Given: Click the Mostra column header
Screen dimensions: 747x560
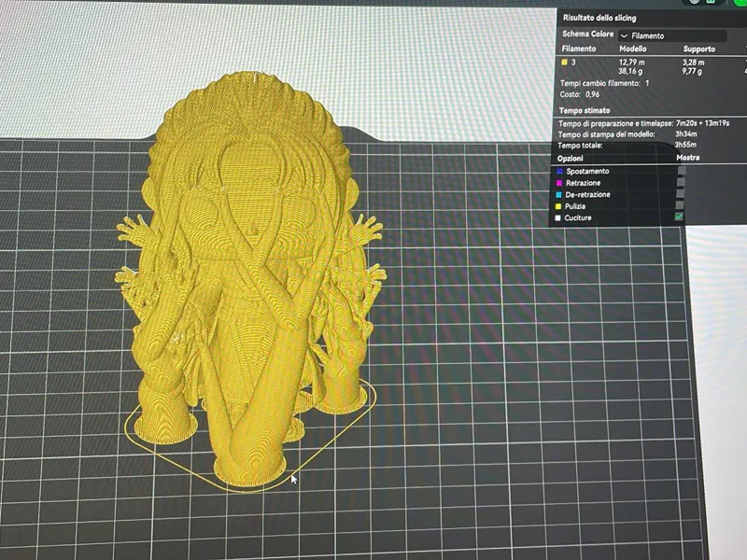Looking at the screenshot, I should (687, 157).
